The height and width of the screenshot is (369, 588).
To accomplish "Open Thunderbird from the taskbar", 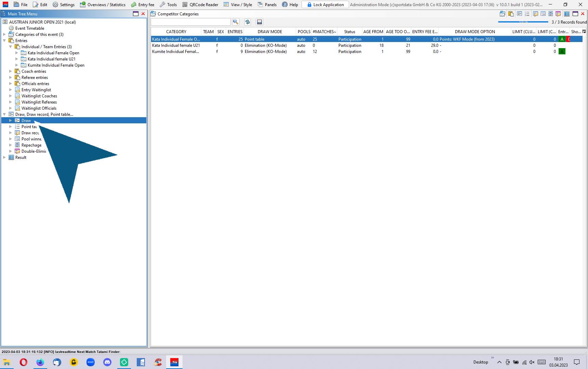I will tap(57, 362).
